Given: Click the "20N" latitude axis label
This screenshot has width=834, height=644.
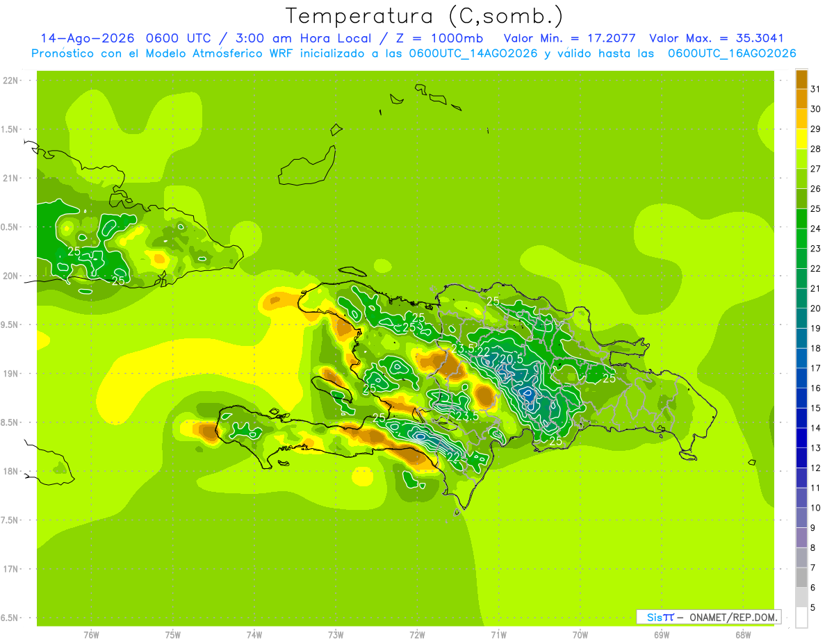Looking at the screenshot, I should (11, 276).
